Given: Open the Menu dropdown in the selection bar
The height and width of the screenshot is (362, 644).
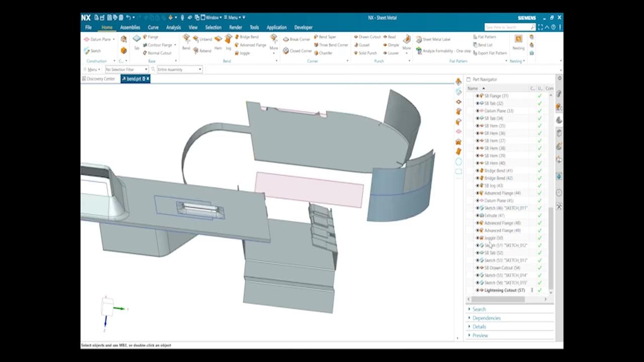Looking at the screenshot, I should point(93,69).
